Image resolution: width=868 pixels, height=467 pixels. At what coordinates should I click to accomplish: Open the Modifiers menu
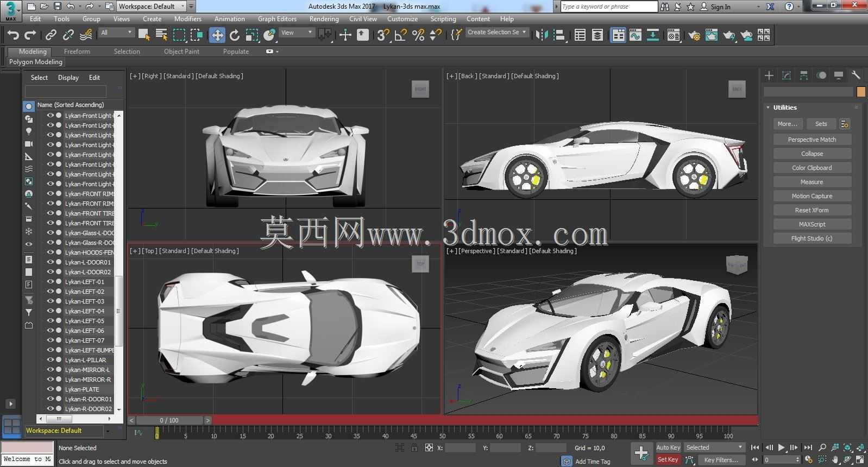188,19
